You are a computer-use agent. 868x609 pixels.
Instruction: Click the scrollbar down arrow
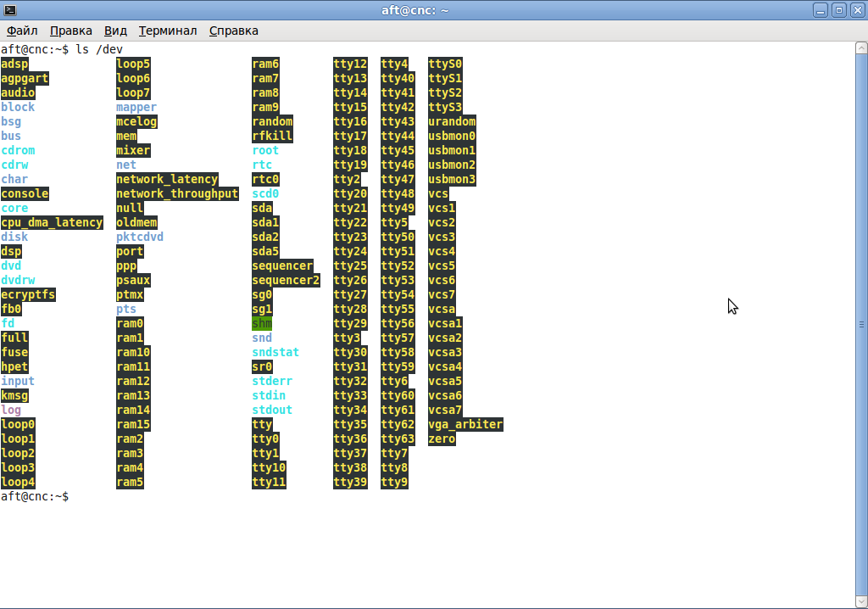tap(861, 601)
